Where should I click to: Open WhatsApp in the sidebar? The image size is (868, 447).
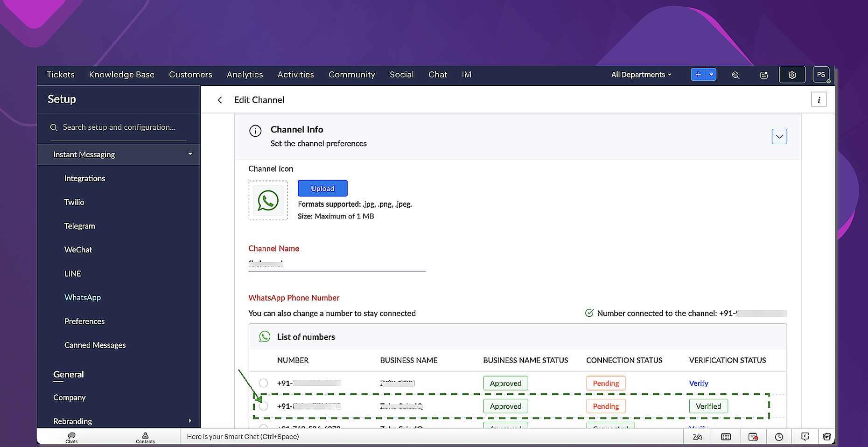83,297
